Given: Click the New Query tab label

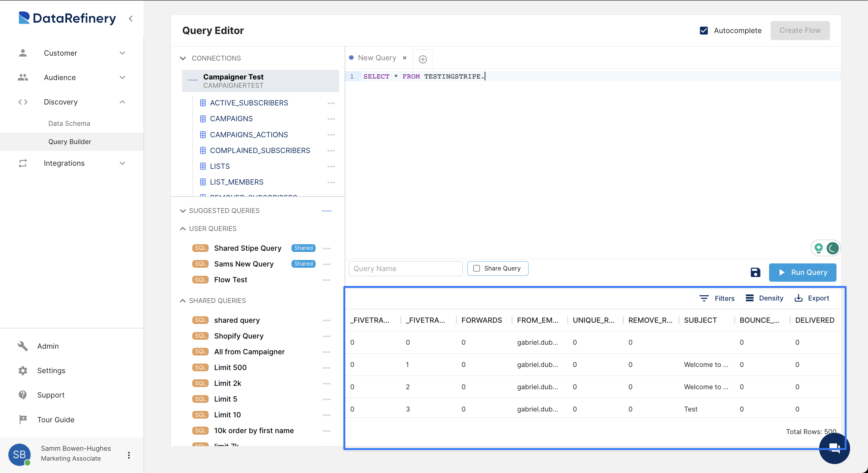Looking at the screenshot, I should 377,58.
